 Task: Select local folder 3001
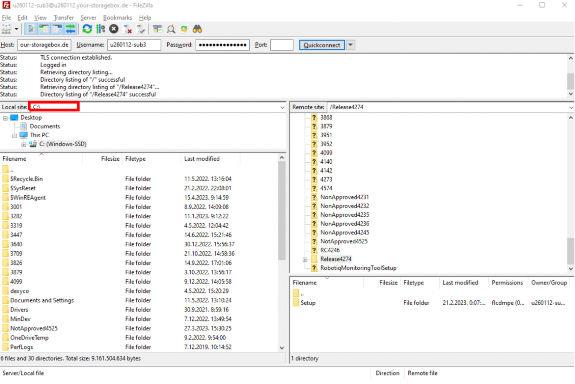[16, 206]
